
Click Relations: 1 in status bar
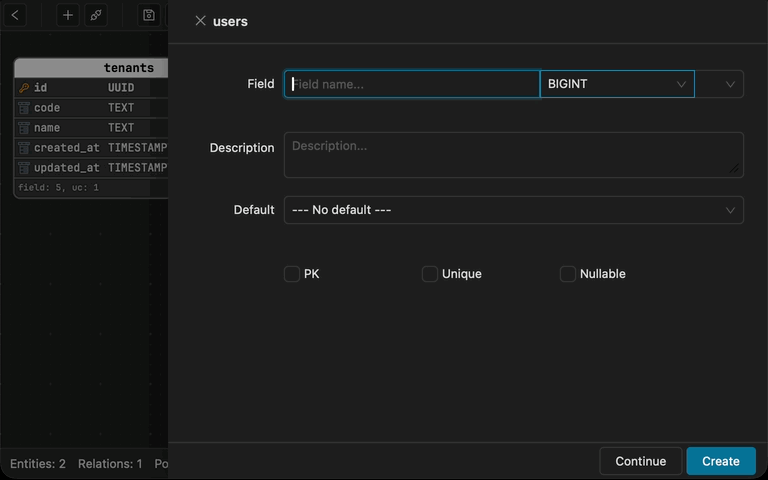pos(110,464)
